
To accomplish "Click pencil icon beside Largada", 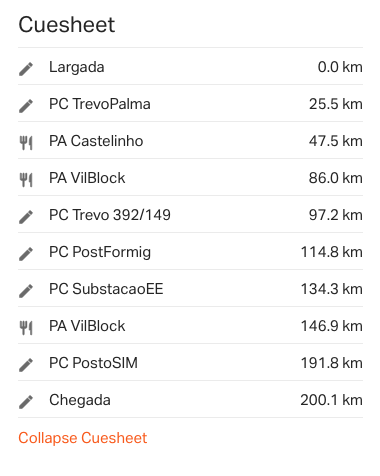I will [26, 69].
